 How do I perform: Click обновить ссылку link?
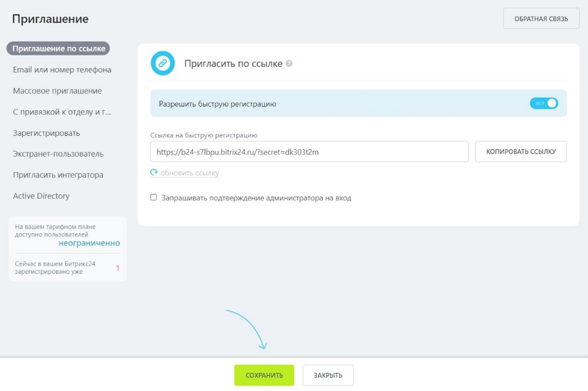[190, 173]
